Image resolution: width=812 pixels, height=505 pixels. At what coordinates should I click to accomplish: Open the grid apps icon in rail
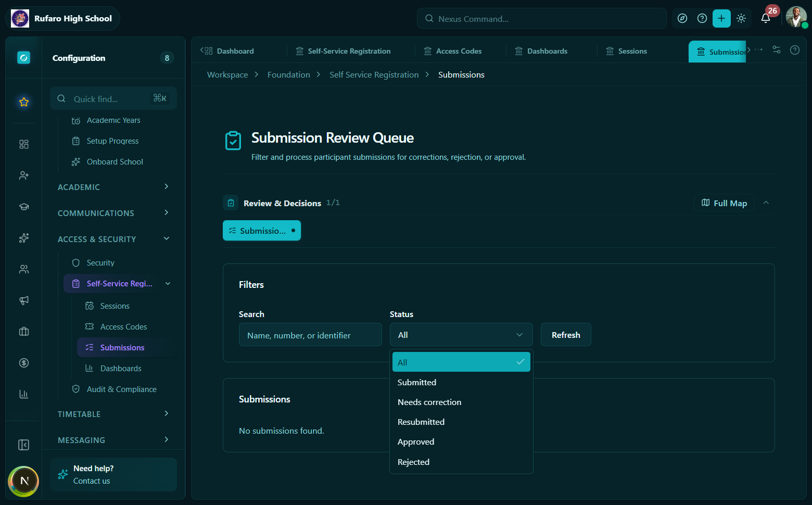(24, 144)
